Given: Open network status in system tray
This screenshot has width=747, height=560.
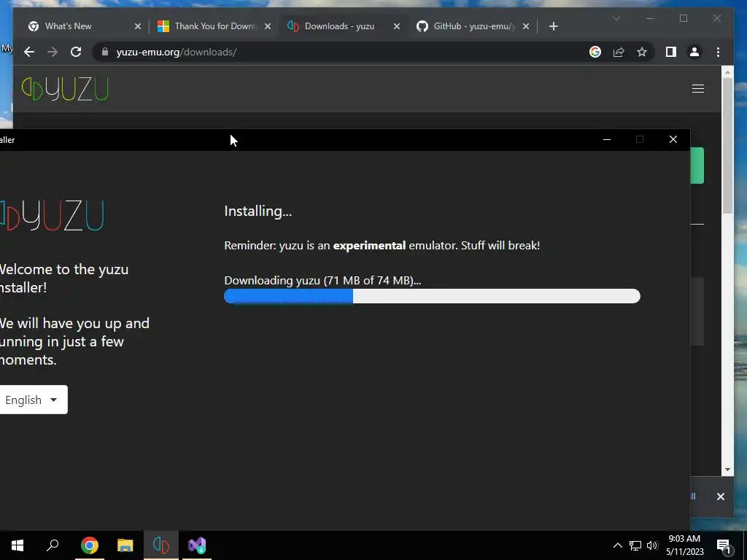Looking at the screenshot, I should (x=635, y=545).
